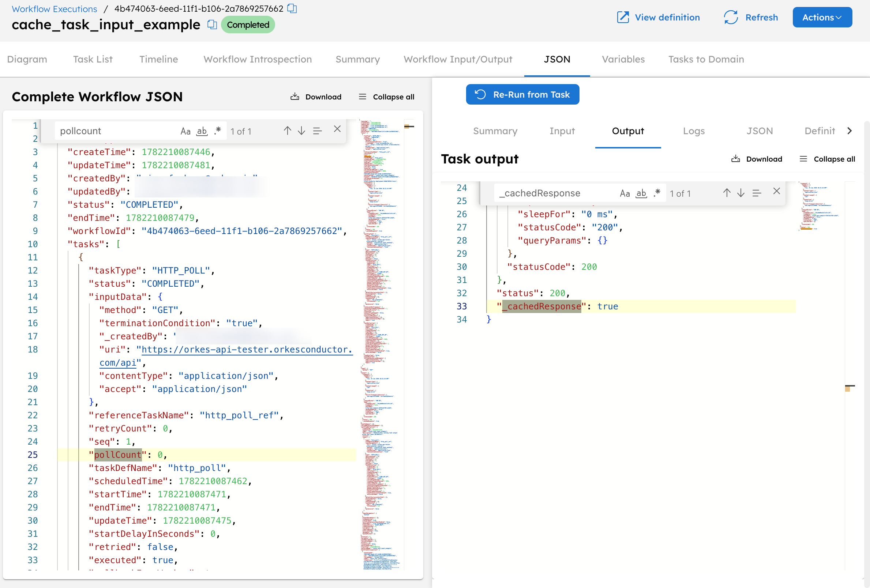870x588 pixels.
Task: Click the "workflowId" line in workflow JSON
Action: pos(207,231)
